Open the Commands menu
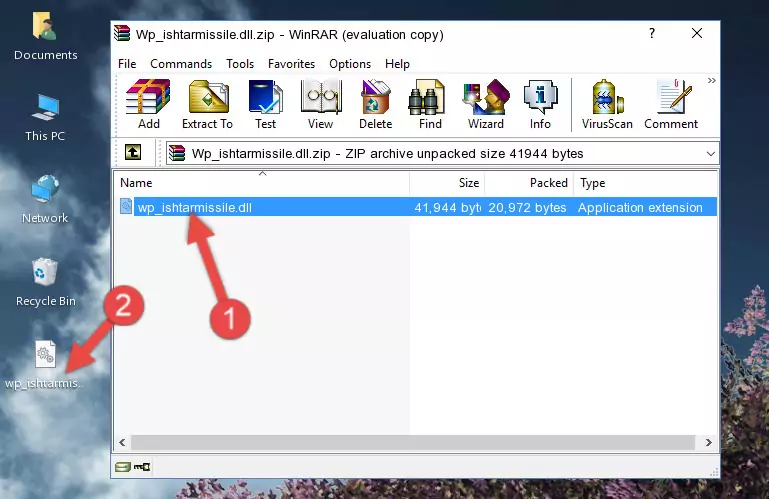This screenshot has width=769, height=499. [181, 64]
